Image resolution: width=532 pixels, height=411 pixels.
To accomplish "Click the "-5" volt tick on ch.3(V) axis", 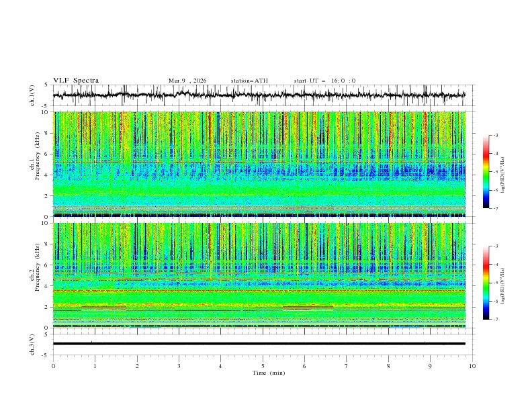I will tap(46, 355).
